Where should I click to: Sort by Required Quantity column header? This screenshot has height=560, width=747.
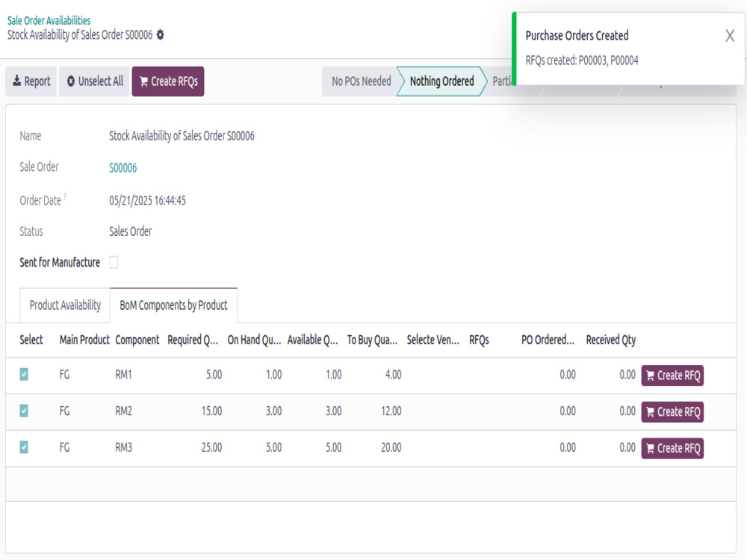click(x=193, y=340)
